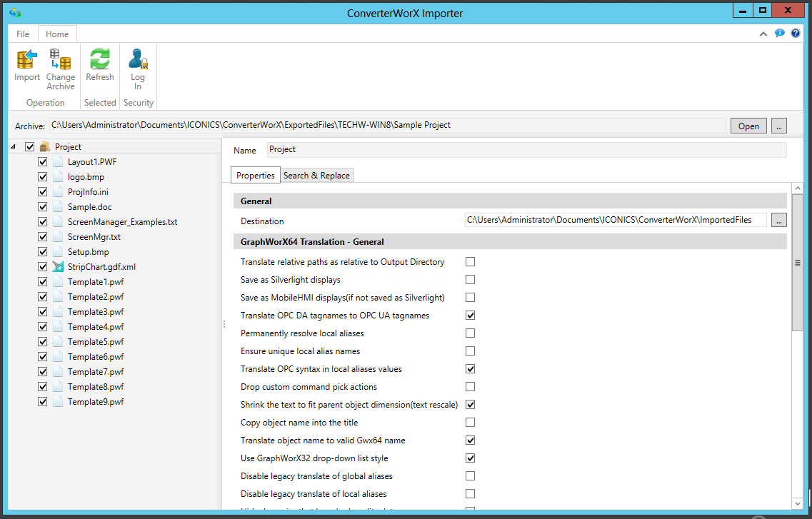812x519 pixels.
Task: Click the Log In security icon
Action: pyautogui.click(x=138, y=60)
